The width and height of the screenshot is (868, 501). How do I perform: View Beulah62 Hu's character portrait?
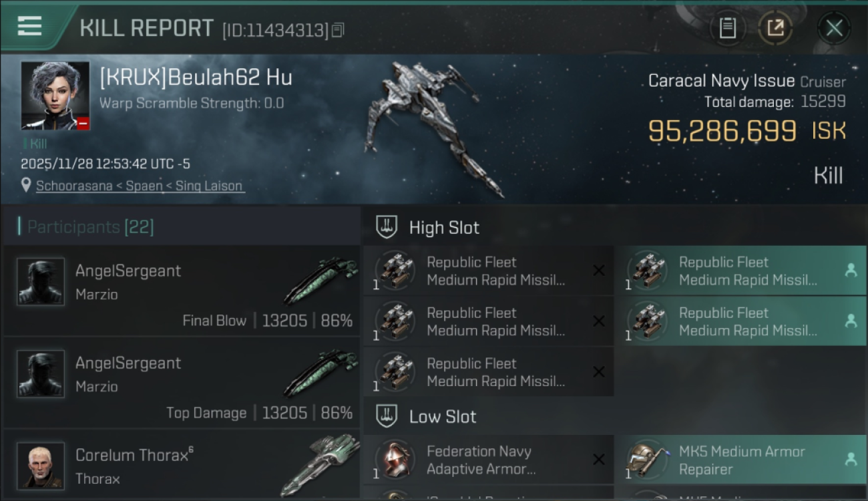pos(55,96)
